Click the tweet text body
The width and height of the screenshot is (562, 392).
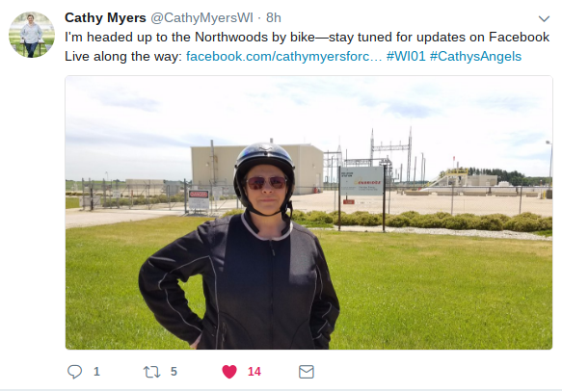coord(307,46)
